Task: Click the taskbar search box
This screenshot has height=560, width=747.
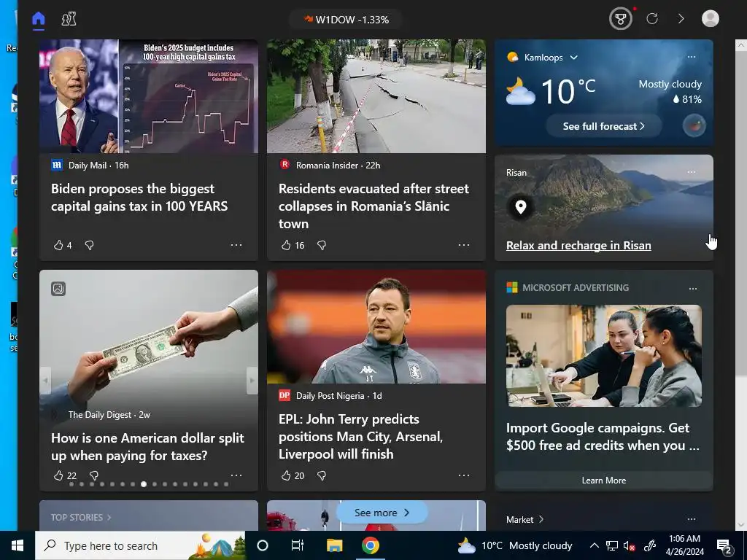Action: 140,545
